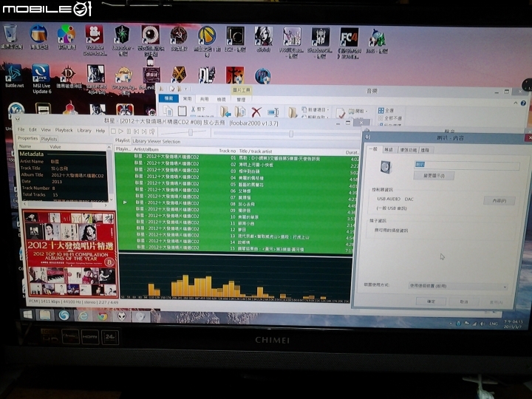Viewport: 532px width, 399px height.
Task: Click the 'Library Viewer Selection' playlist name
Action: (157, 141)
